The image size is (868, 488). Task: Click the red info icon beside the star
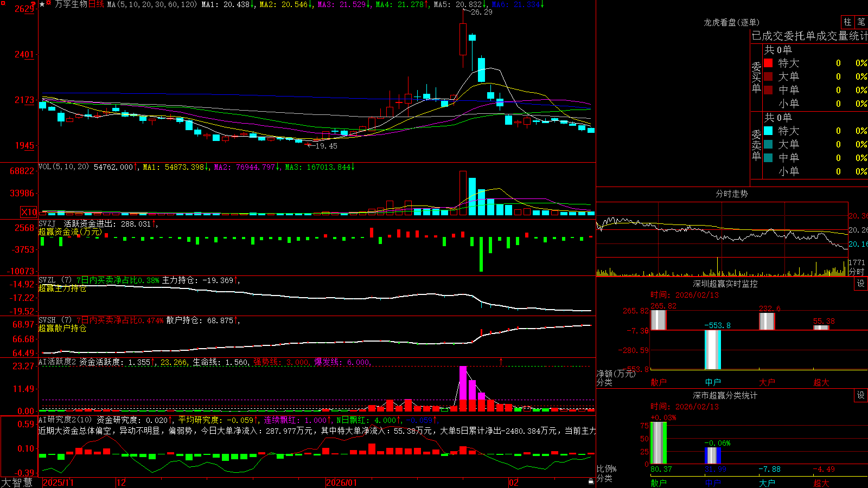tap(49, 3)
